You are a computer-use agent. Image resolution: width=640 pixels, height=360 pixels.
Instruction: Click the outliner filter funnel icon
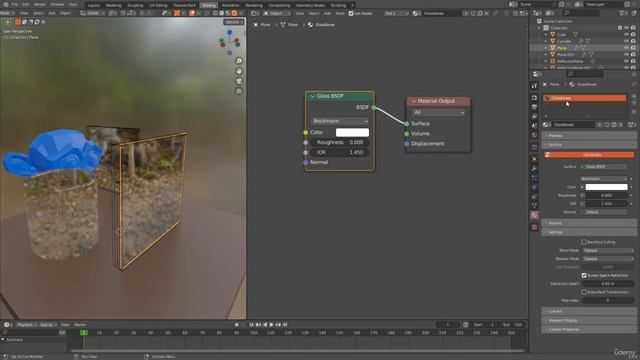click(x=623, y=13)
